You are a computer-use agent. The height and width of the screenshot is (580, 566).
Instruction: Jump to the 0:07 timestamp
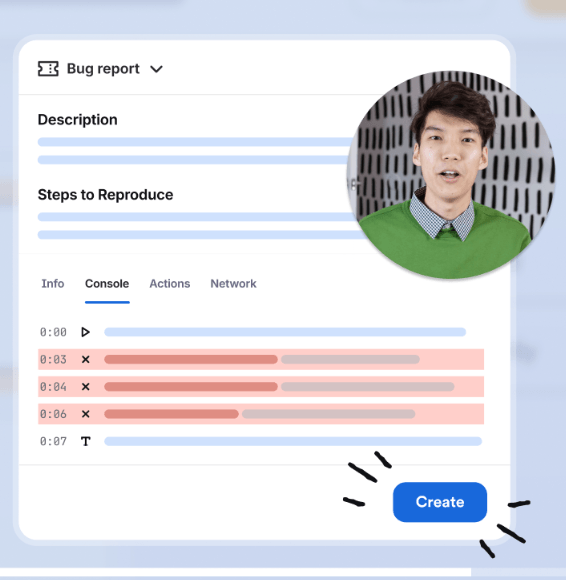(53, 441)
